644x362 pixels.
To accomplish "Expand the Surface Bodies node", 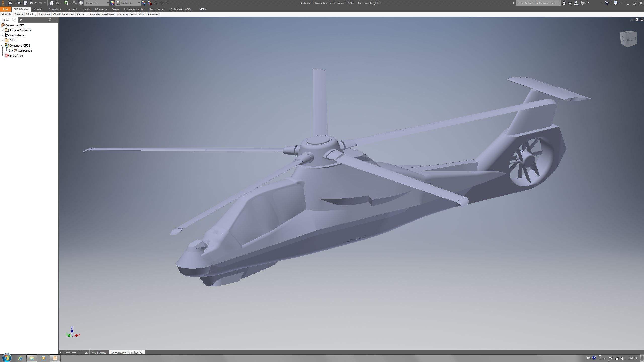I will click(x=3, y=30).
